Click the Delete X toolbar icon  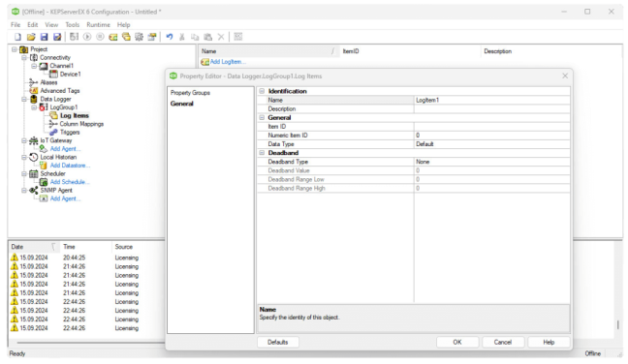tap(221, 37)
